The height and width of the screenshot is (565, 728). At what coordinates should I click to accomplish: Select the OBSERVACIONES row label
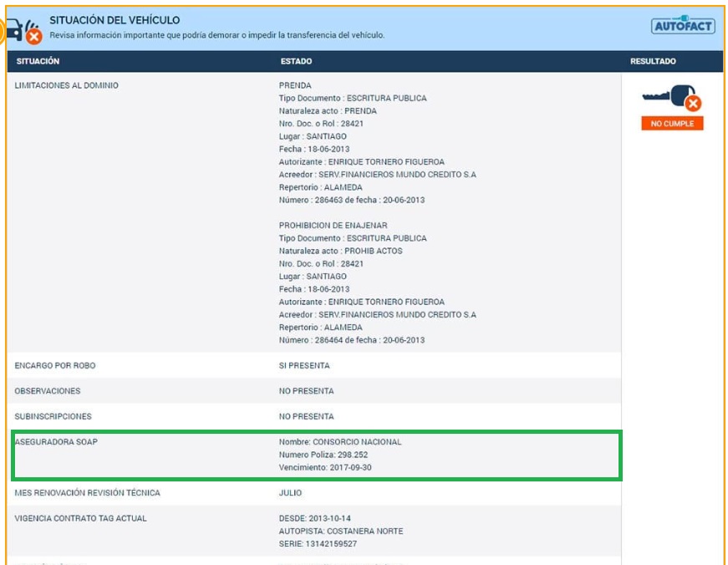[x=48, y=391]
